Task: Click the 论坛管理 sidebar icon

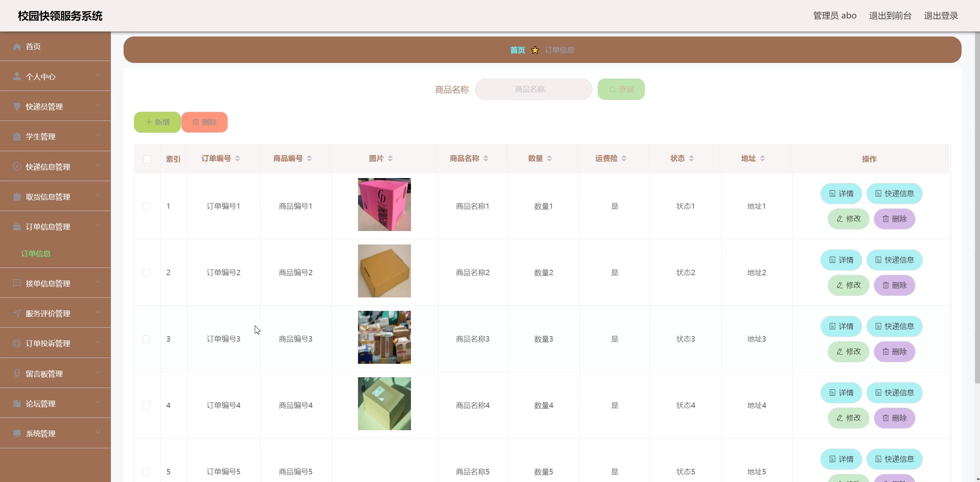Action: tap(17, 403)
